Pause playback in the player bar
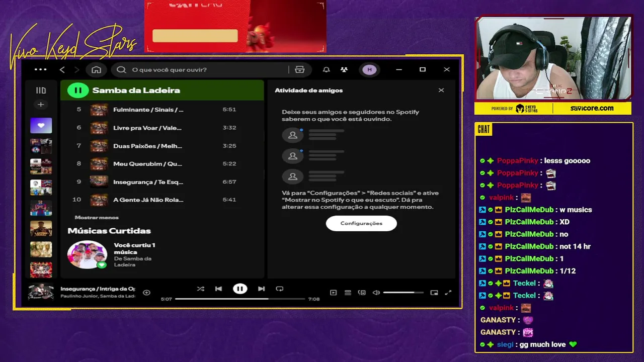The height and width of the screenshot is (362, 644). tap(240, 289)
